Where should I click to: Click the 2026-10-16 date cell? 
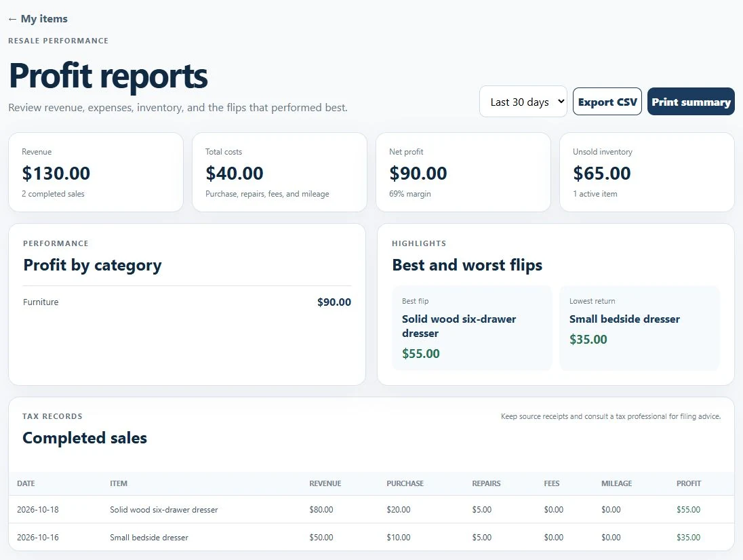click(x=38, y=538)
